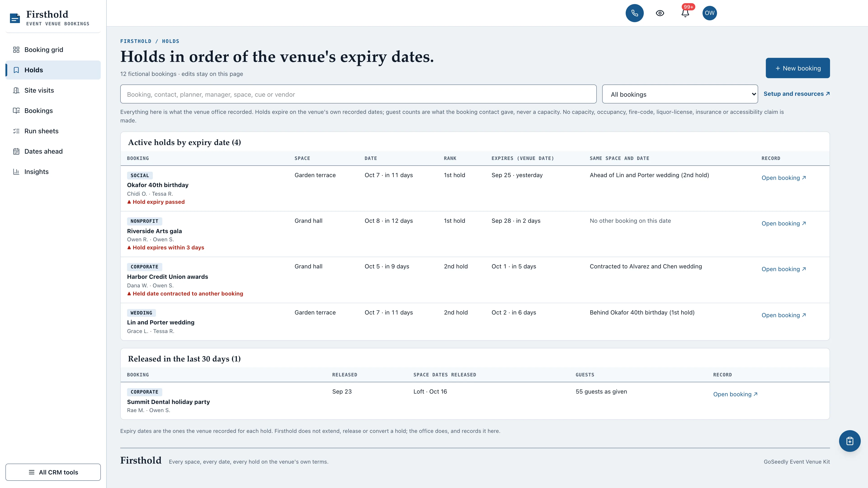Open booking for Lin and Porter wedding
This screenshot has height=488, width=868.
pyautogui.click(x=783, y=315)
